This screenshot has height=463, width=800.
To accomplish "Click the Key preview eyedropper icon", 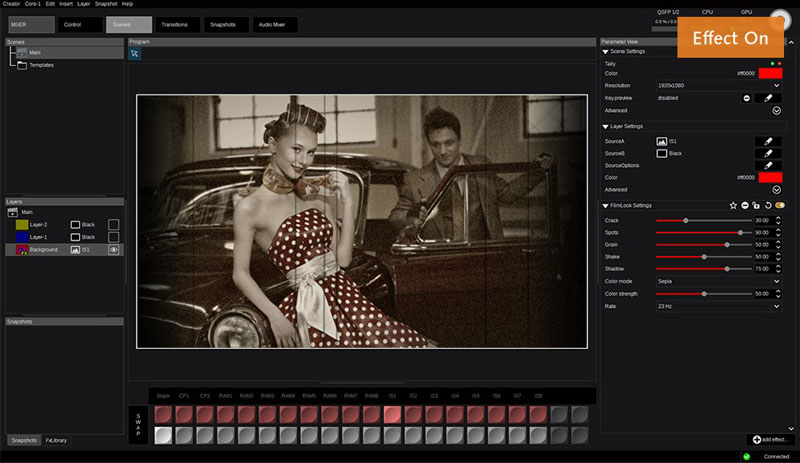I will (768, 98).
